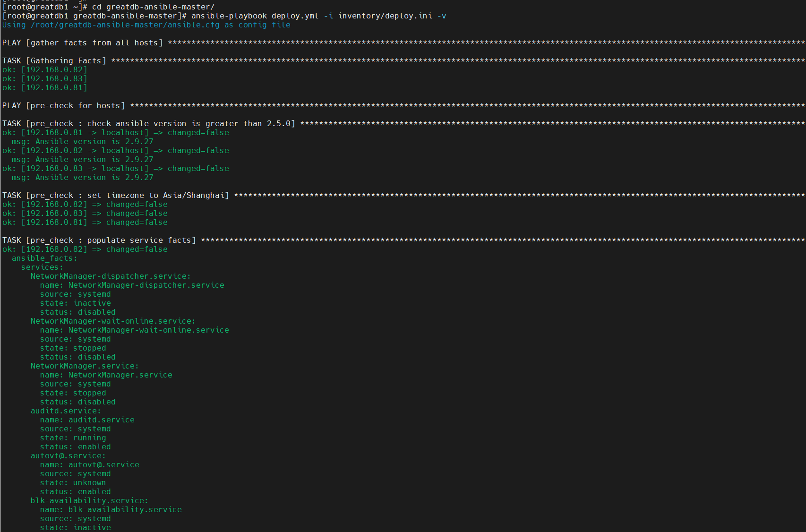Select the 'gather facts from all hosts' PLAY line
Screen dimensions: 806x532
click(403, 43)
